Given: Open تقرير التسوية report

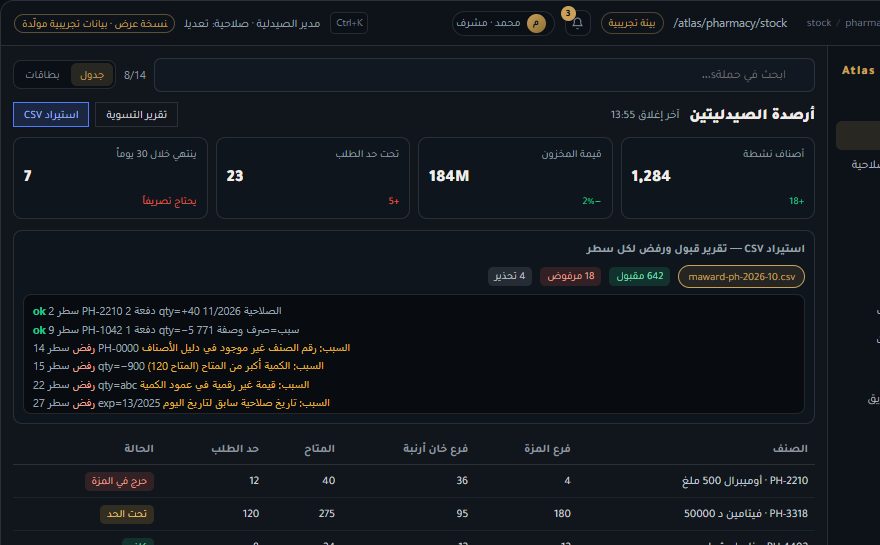Looking at the screenshot, I should pyautogui.click(x=136, y=115).
